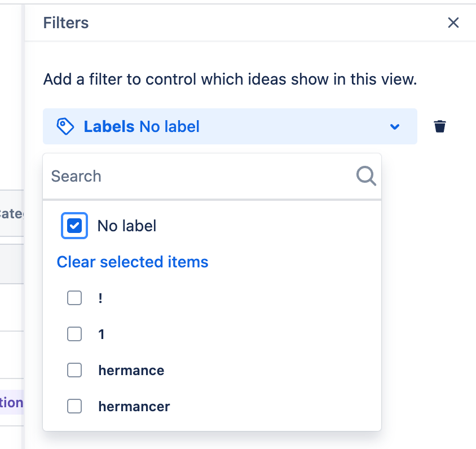The width and height of the screenshot is (476, 449).
Task: Select the No label option text
Action: (x=127, y=226)
